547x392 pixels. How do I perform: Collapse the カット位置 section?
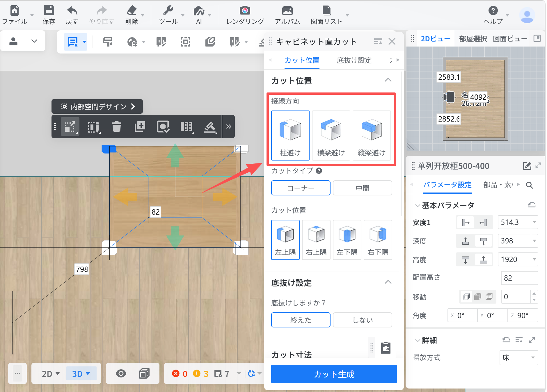[x=388, y=80]
